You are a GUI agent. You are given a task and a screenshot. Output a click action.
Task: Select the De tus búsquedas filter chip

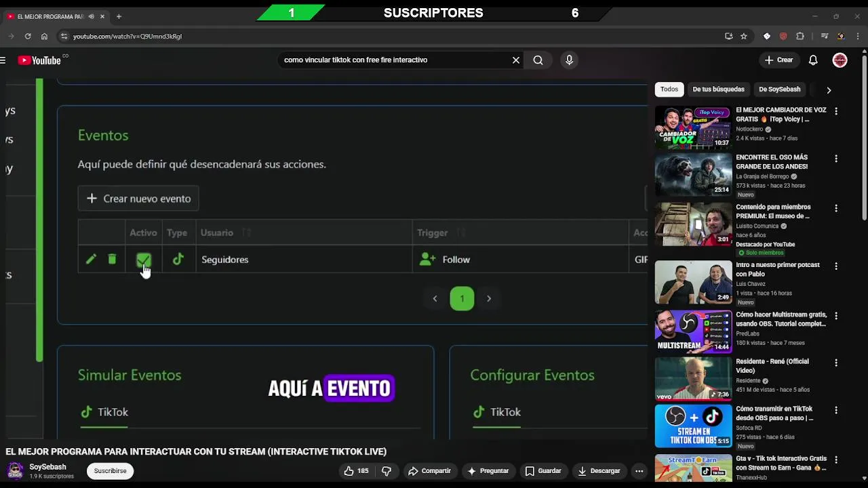tap(718, 89)
